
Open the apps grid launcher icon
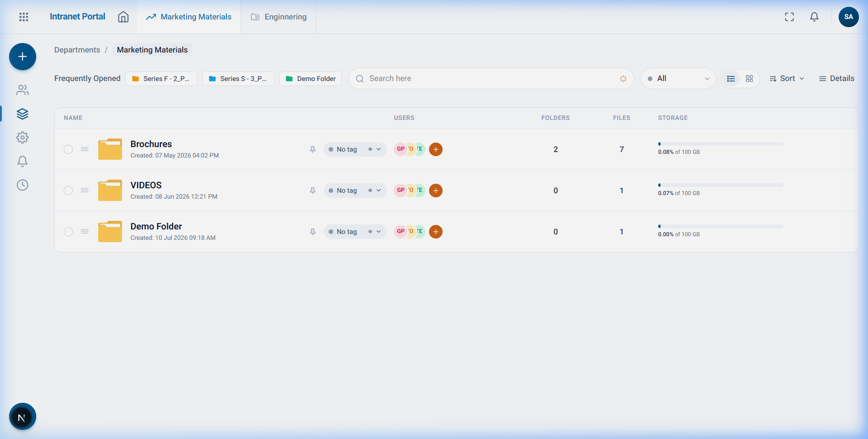point(24,17)
